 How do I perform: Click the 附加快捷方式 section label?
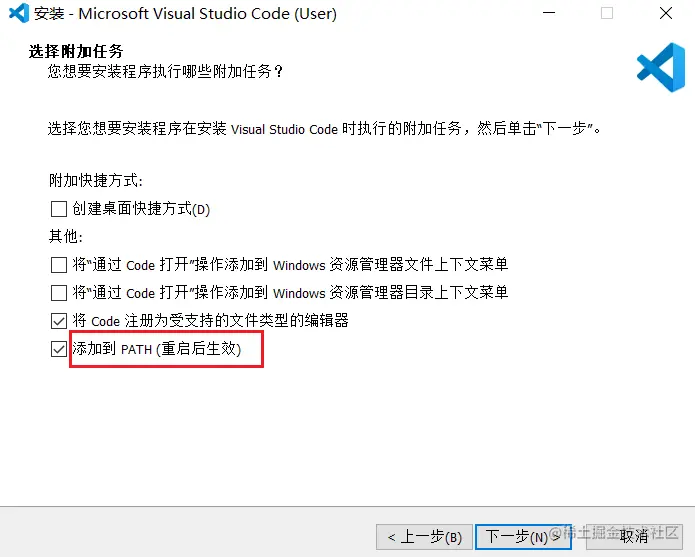coord(96,180)
